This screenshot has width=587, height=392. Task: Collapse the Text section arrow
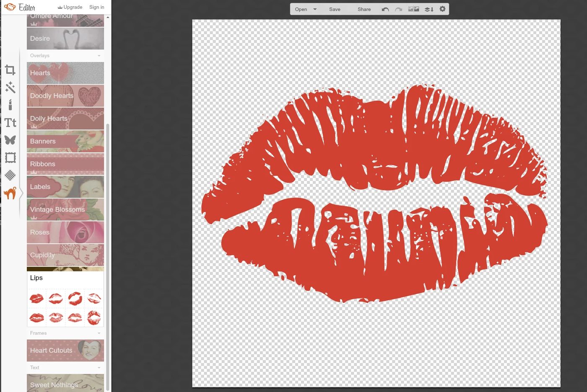(x=99, y=368)
